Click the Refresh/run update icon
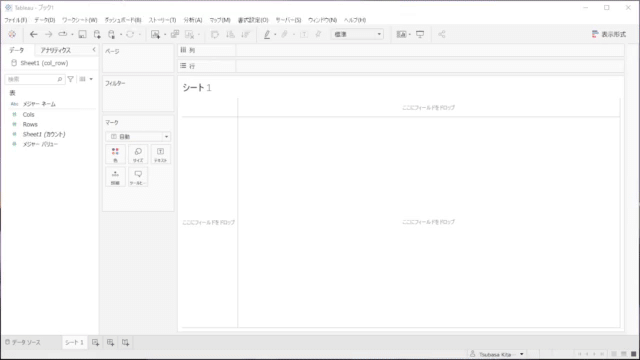This screenshot has width=640, height=360. [130, 34]
